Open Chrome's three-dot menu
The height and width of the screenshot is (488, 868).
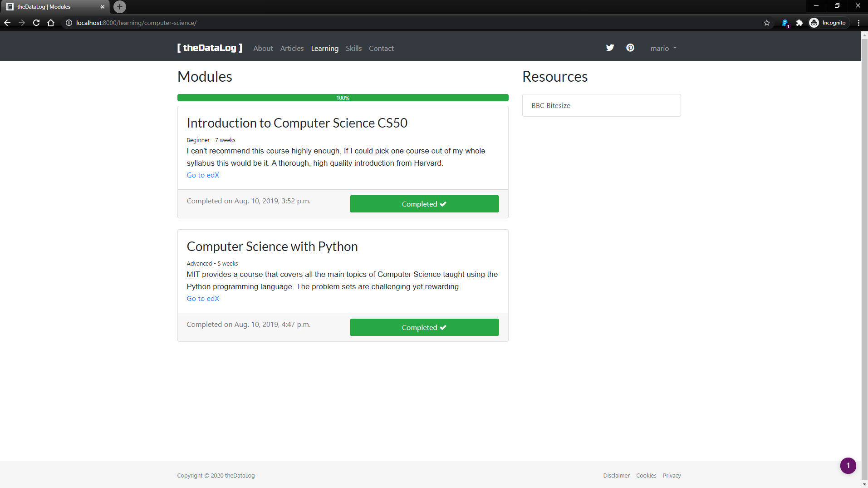tap(858, 23)
